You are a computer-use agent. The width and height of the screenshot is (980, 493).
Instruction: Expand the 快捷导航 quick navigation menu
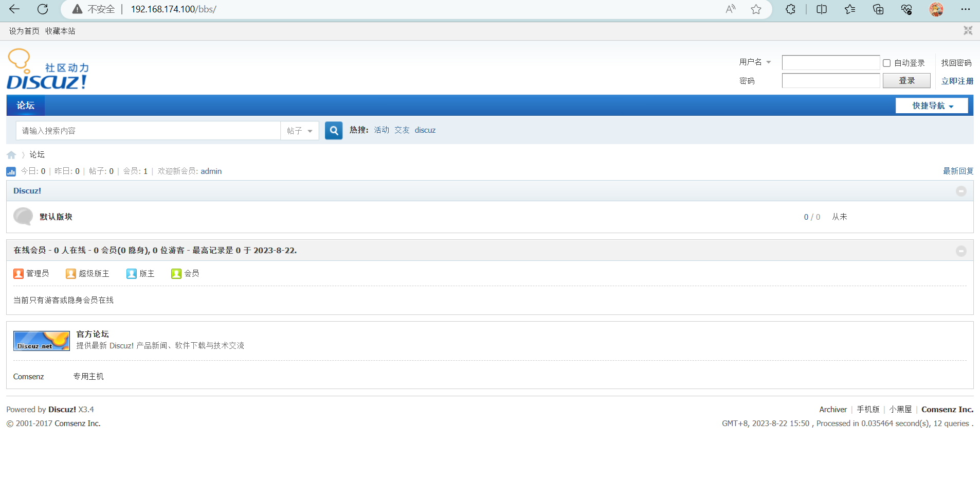tap(932, 105)
